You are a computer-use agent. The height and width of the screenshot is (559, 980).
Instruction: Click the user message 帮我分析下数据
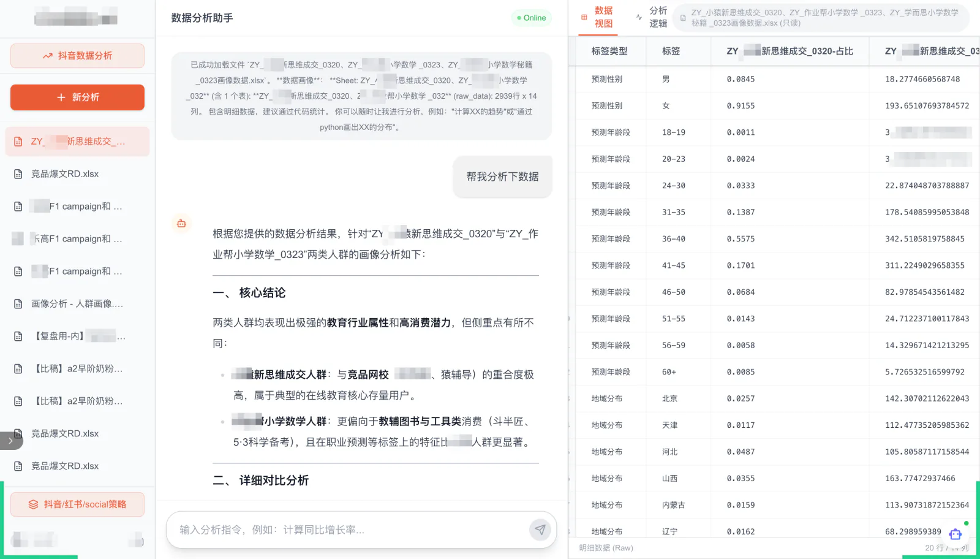503,177
